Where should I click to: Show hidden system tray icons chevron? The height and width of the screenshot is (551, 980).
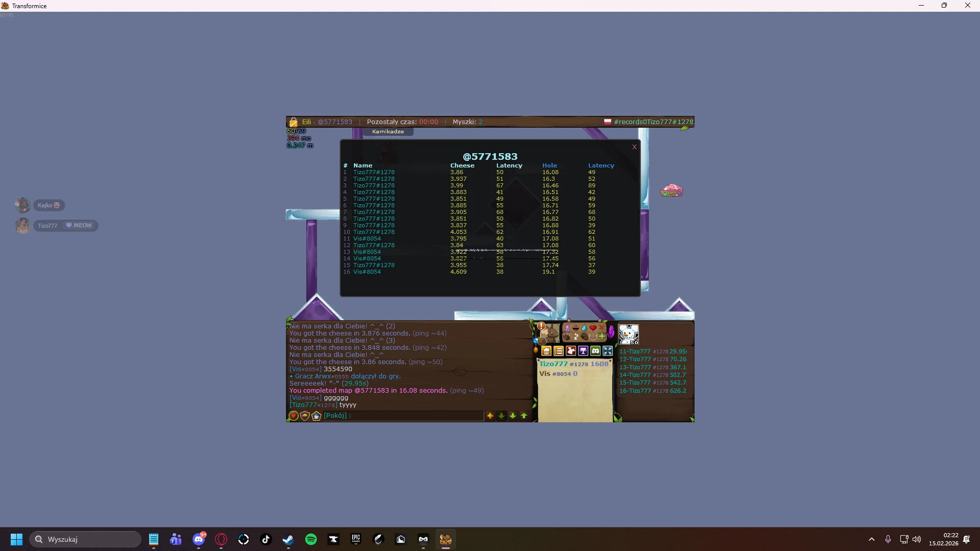(872, 539)
